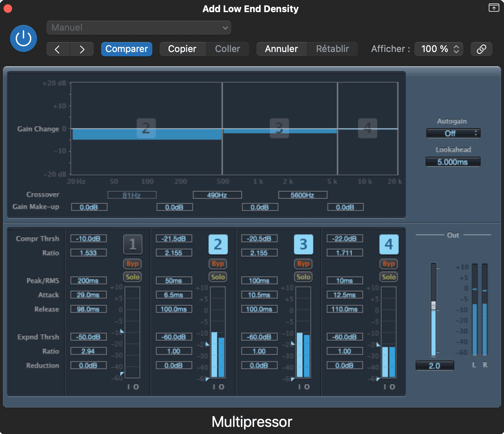Click the 490Hz crossover field
Viewport: 504px width, 434px height.
217,195
